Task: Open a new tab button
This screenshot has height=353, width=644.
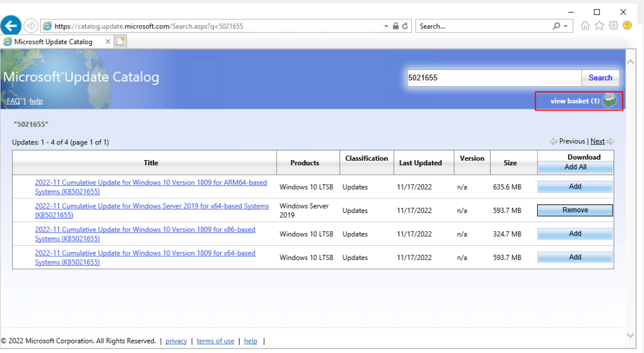Action: pos(120,41)
